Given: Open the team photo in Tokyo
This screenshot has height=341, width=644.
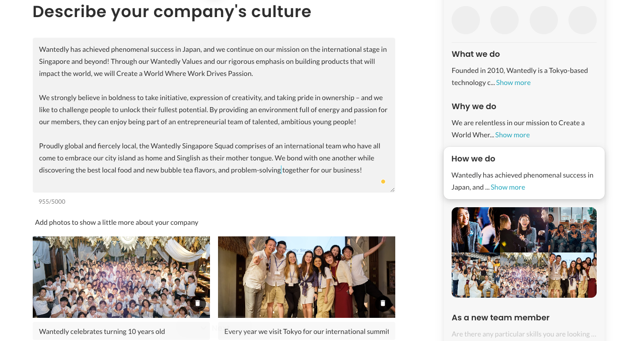Looking at the screenshot, I should pyautogui.click(x=307, y=277).
